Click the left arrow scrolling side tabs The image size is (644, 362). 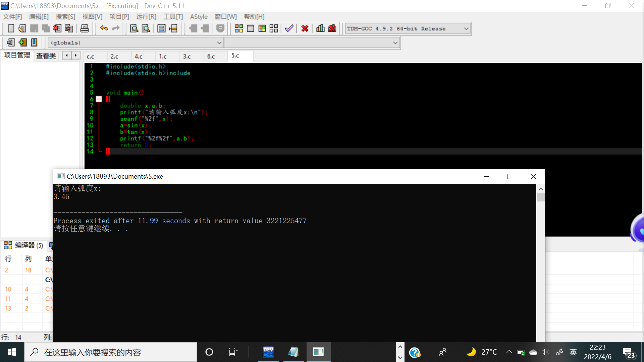(67, 55)
